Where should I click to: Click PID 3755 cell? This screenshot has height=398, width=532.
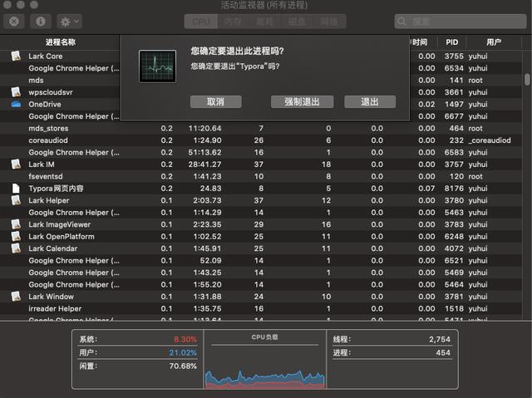454,57
